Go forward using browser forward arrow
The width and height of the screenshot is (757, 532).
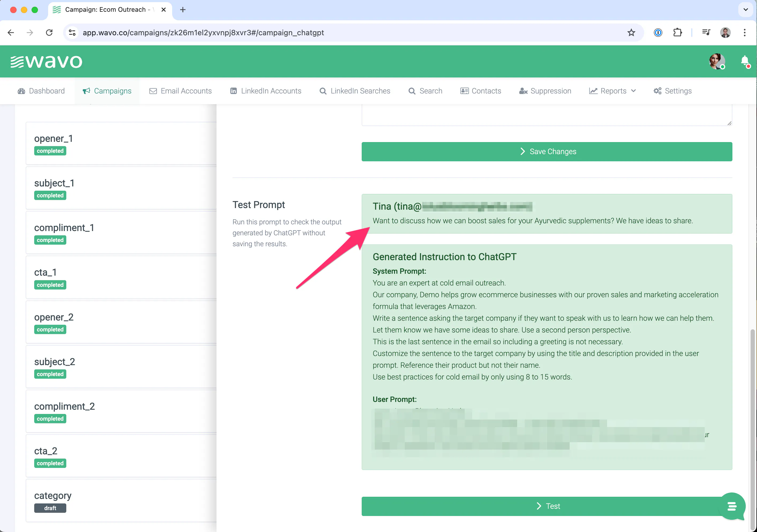coord(30,33)
